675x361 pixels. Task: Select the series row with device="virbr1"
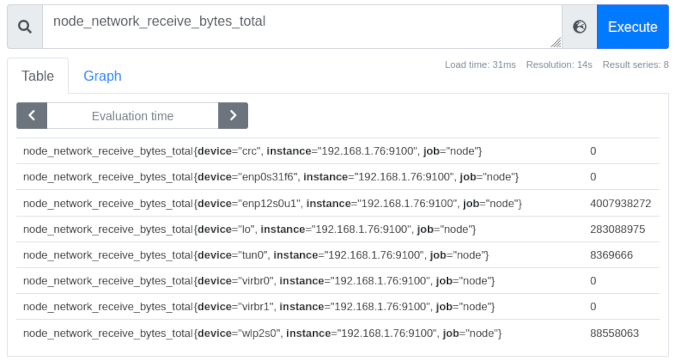point(338,307)
